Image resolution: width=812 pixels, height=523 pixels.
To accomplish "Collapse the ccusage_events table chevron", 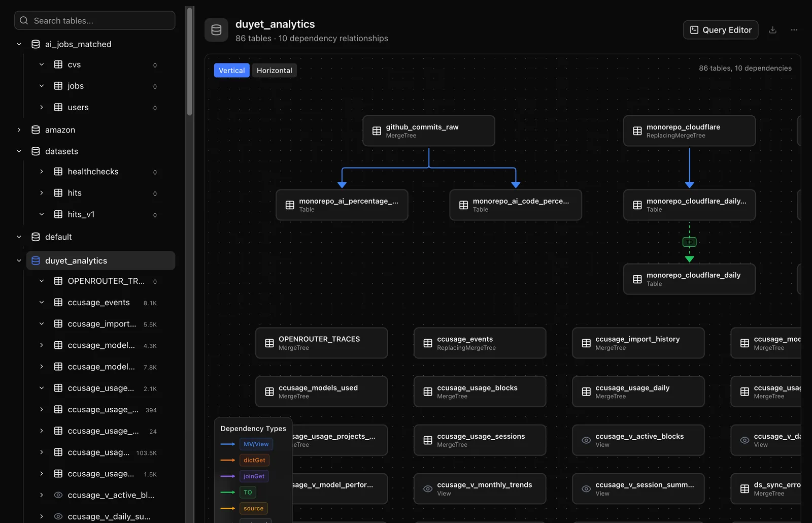I will [42, 302].
